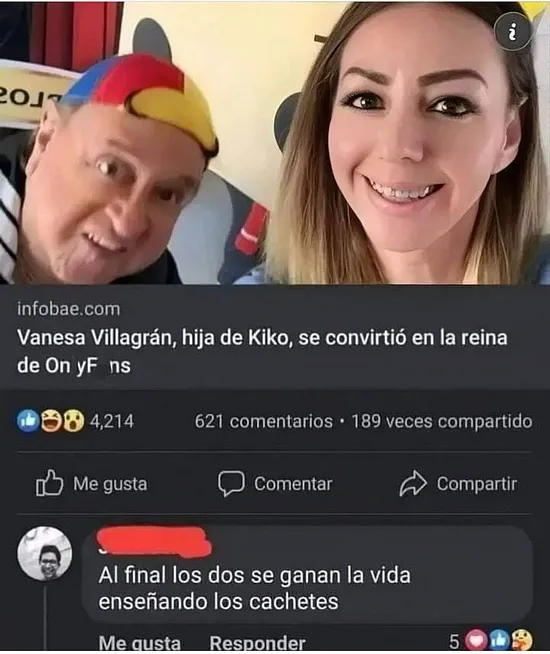
Task: Open the commenter's profile picture
Action: coord(45,554)
